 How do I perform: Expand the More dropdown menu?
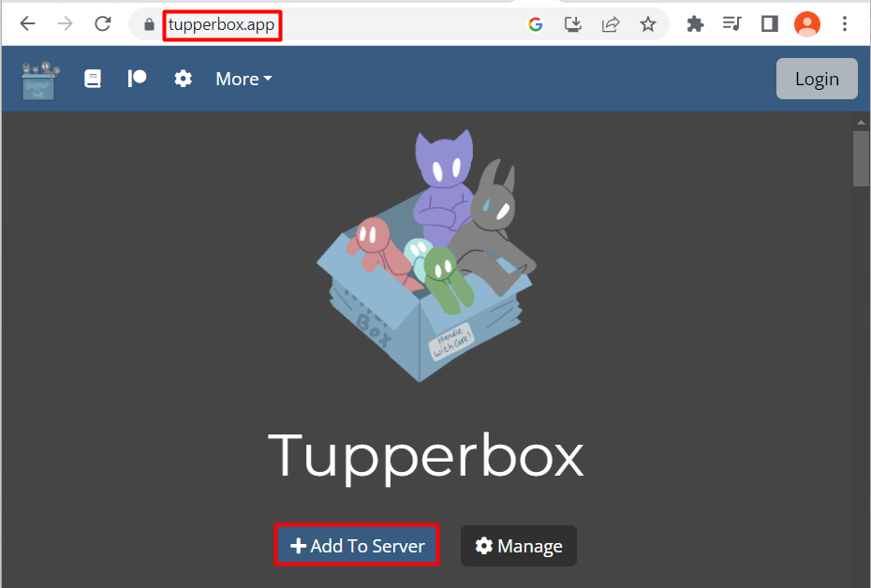click(x=244, y=79)
